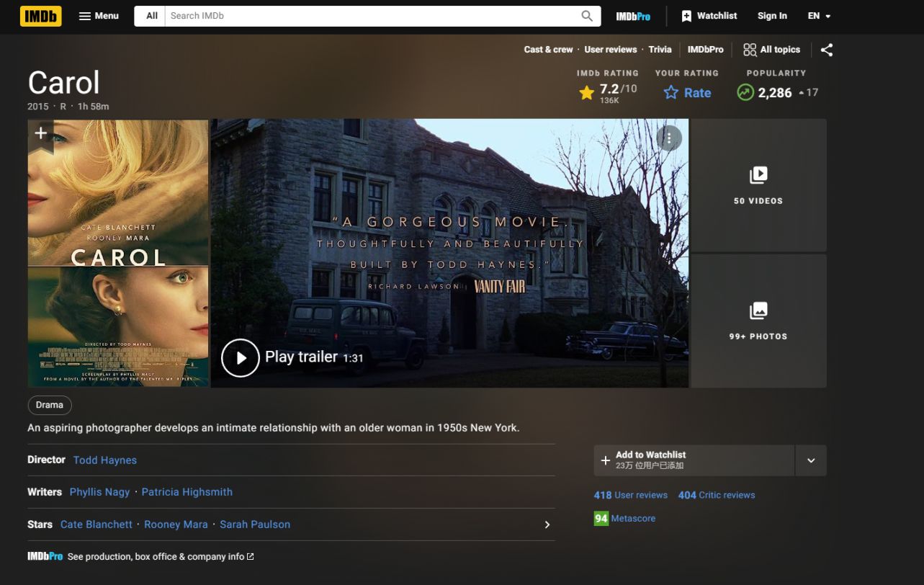Image resolution: width=924 pixels, height=585 pixels.
Task: Open the All search category dropdown
Action: click(151, 16)
